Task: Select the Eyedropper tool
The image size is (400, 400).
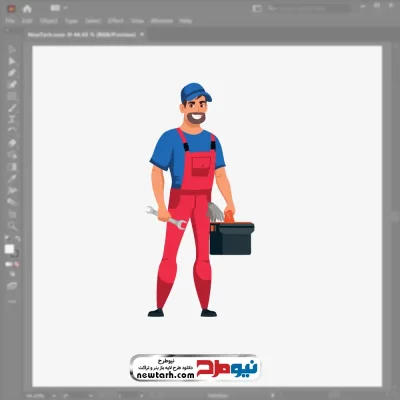Action: point(12,178)
